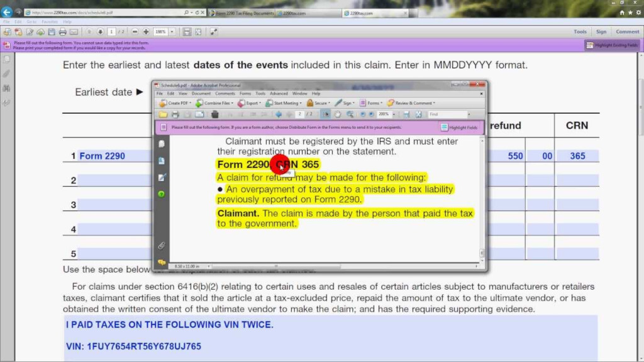Viewport: 644px width, 362px height.
Task: Open Acrobat Advanced menu
Action: click(x=279, y=94)
